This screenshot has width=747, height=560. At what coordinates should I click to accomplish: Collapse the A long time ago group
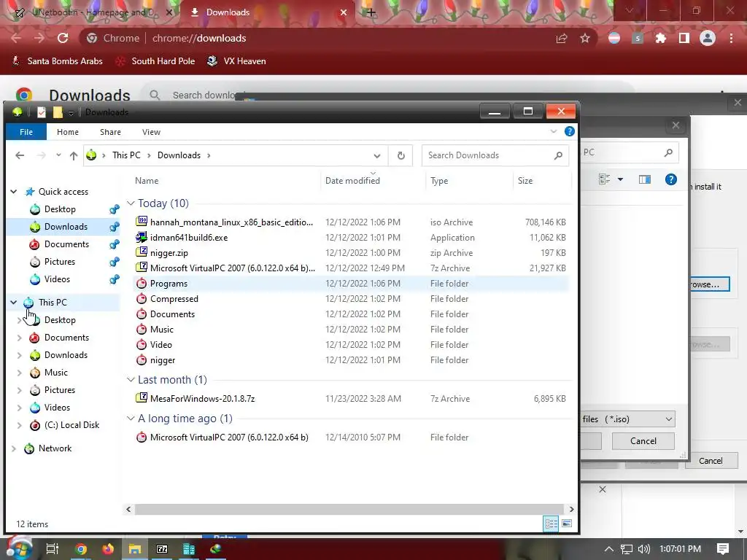pyautogui.click(x=131, y=418)
